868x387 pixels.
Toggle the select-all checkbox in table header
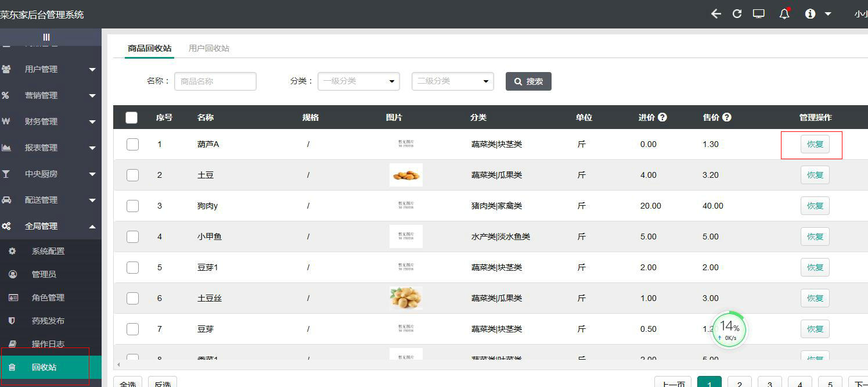[132, 117]
